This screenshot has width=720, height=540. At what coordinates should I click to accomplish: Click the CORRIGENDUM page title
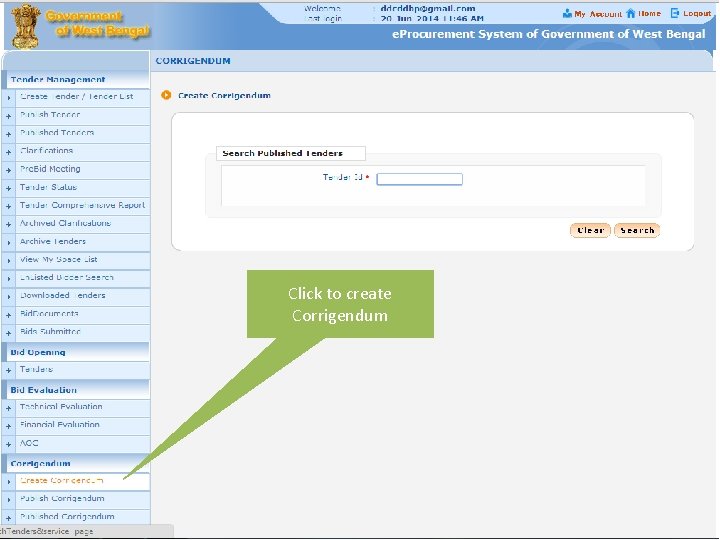[193, 61]
